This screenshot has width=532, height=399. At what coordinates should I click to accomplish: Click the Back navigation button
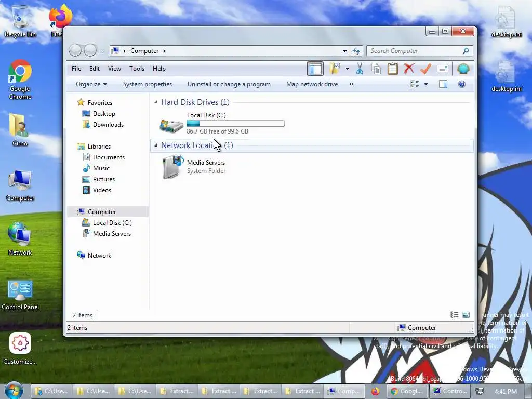tap(75, 50)
